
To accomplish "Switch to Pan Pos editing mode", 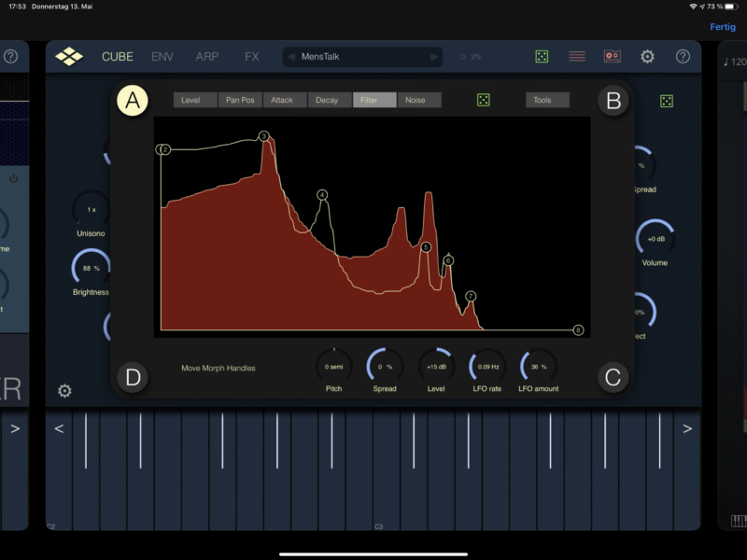I will pyautogui.click(x=238, y=100).
